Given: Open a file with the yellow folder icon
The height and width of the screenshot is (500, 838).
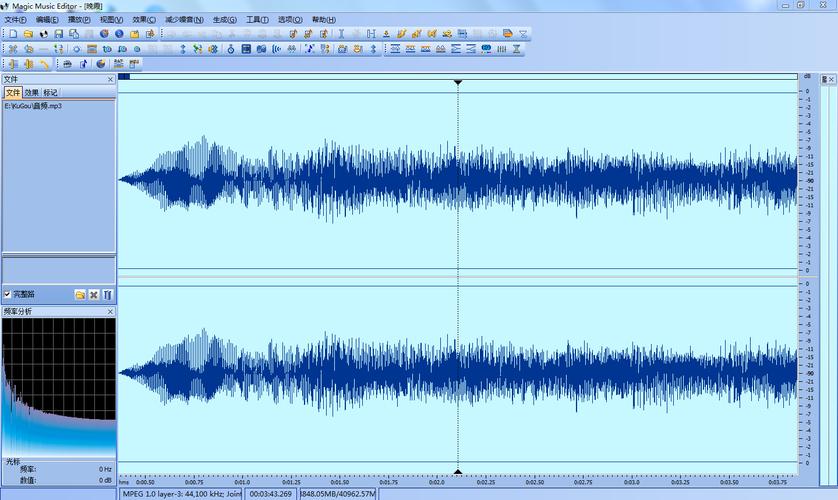Looking at the screenshot, I should 28,34.
